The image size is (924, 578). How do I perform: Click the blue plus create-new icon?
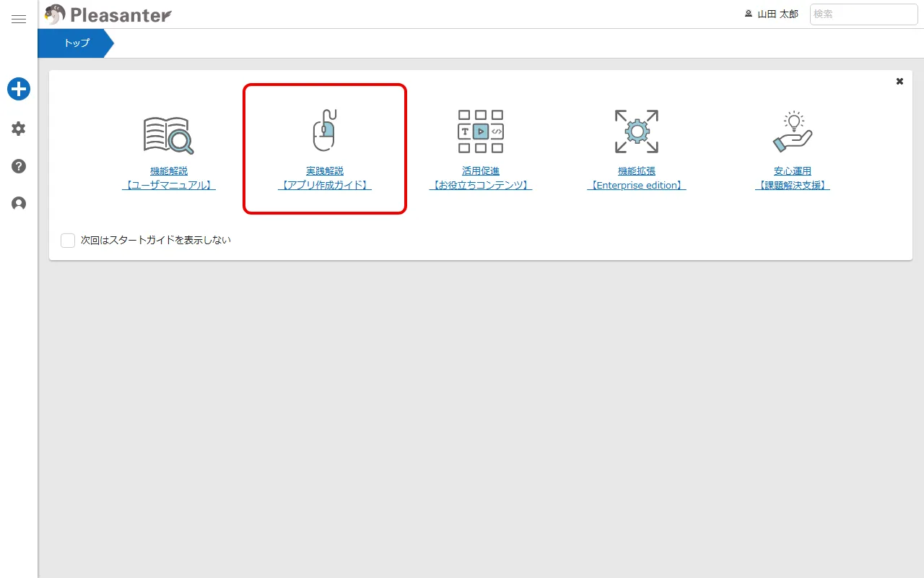coord(19,89)
